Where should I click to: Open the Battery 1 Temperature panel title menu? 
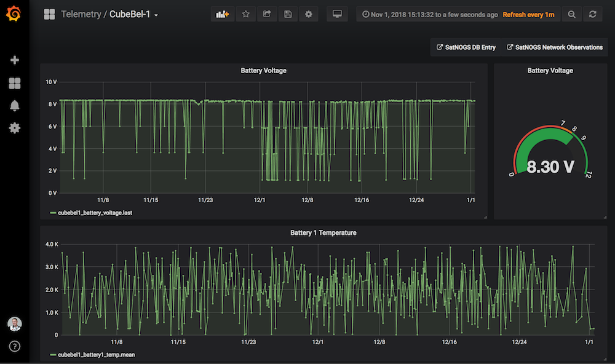(323, 232)
